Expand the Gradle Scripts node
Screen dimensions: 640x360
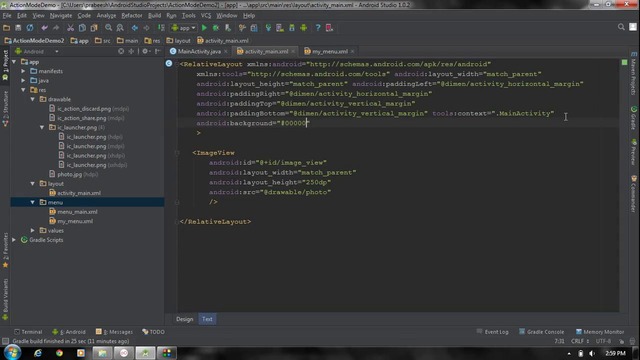click(14, 240)
